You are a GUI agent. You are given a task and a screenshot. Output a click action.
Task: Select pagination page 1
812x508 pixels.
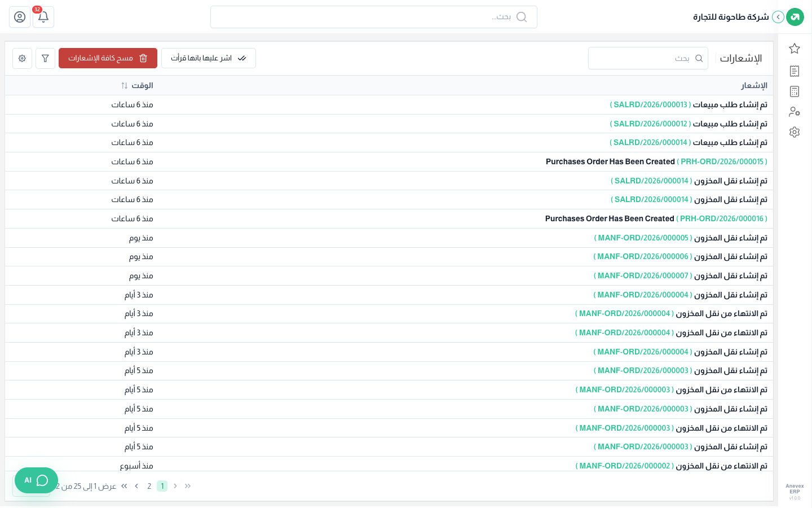(x=162, y=486)
